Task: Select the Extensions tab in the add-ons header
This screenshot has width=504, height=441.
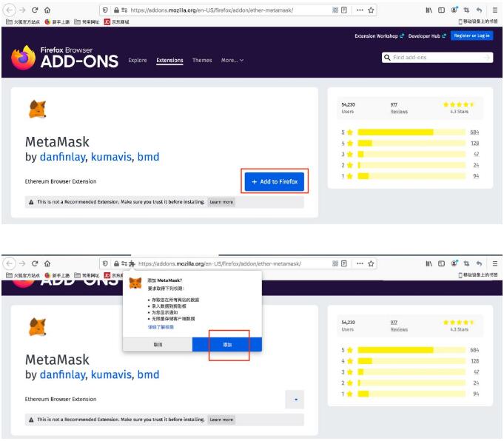Action: pos(169,60)
